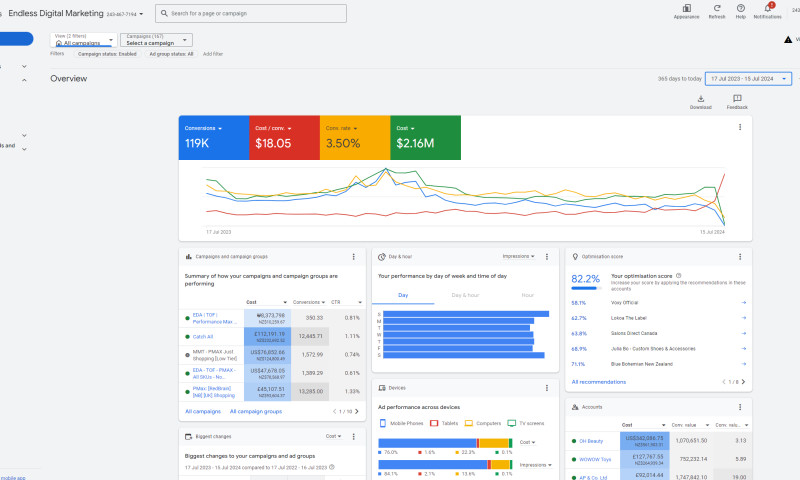The height and width of the screenshot is (480, 800).
Task: Switch to the Day & hour tab
Action: coord(465,295)
